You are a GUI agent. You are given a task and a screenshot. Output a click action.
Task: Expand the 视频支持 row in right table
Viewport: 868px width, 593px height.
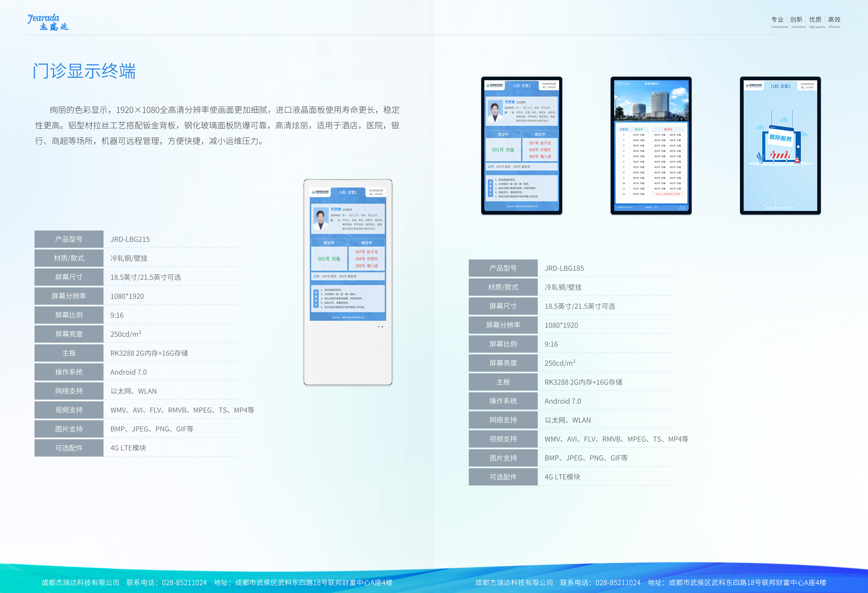[503, 439]
